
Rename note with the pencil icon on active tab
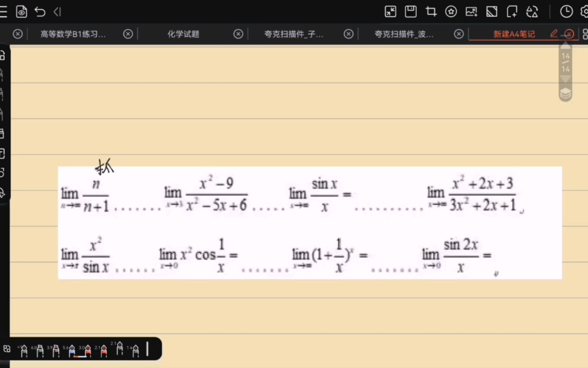coord(554,33)
